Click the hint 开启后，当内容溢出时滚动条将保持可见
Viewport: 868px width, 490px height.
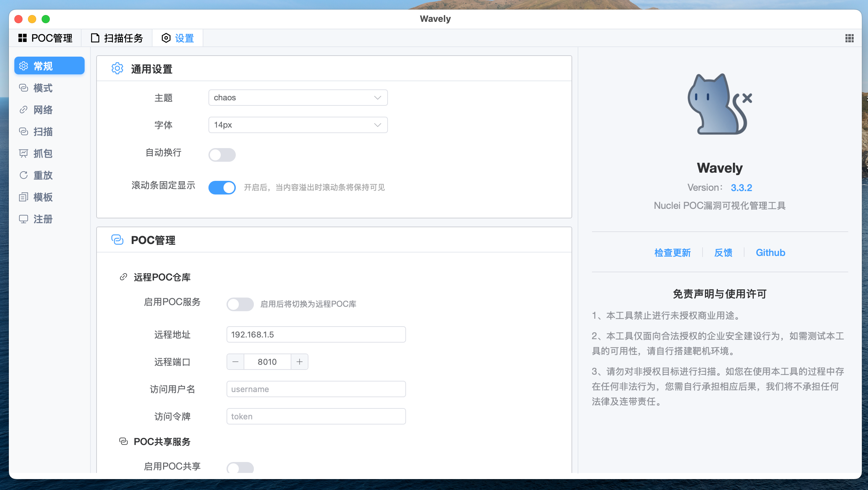314,187
